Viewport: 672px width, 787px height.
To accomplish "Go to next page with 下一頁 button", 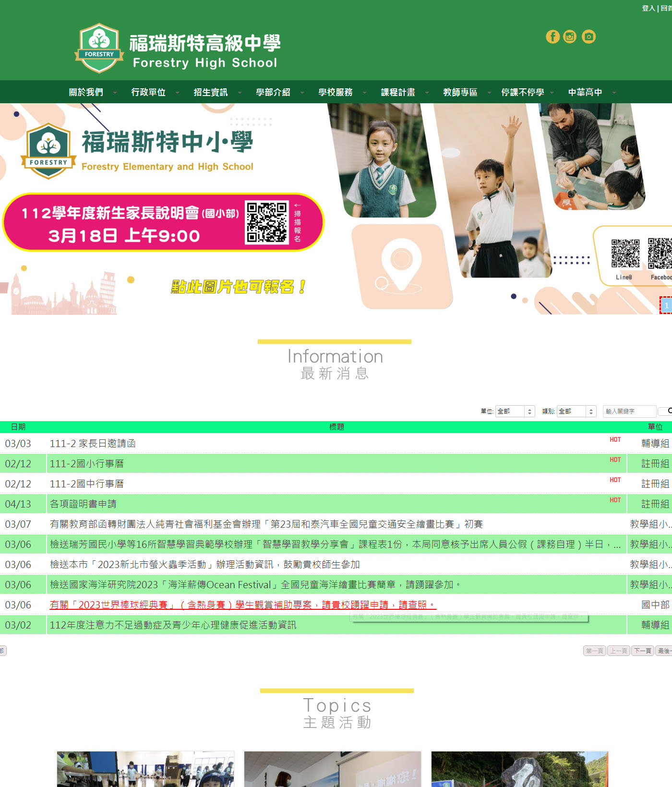I will (x=642, y=651).
